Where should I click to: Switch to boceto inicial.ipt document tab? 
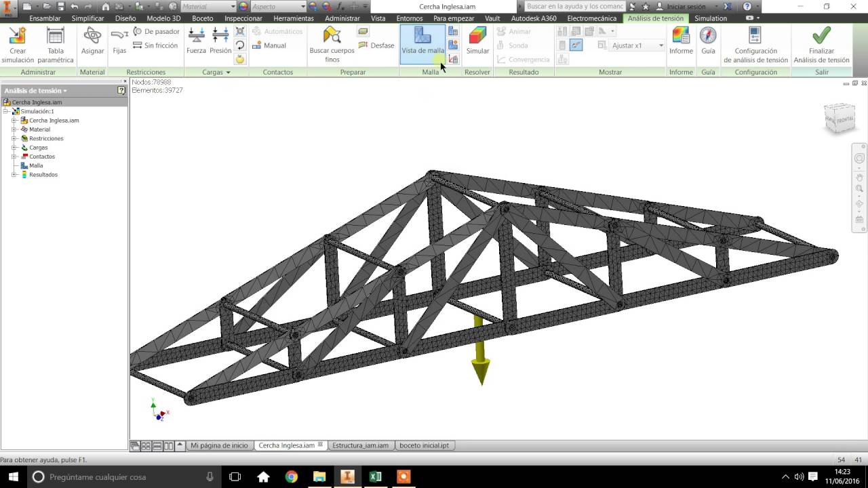click(424, 445)
